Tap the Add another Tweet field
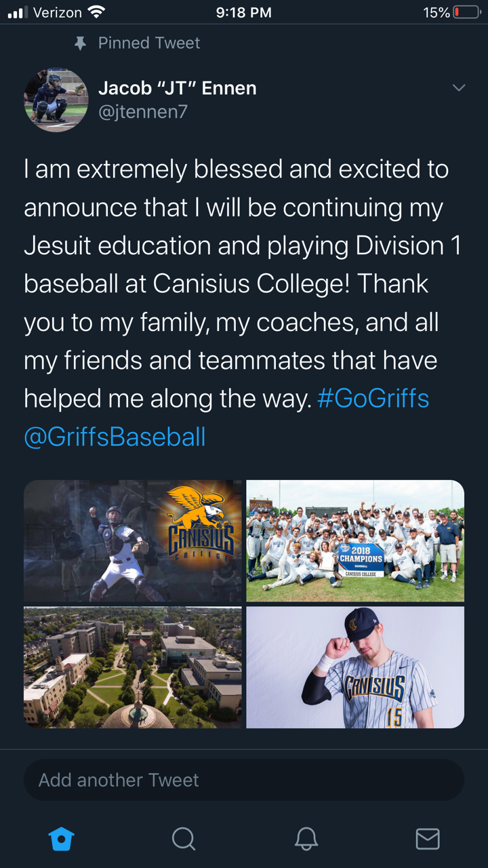 [244, 780]
